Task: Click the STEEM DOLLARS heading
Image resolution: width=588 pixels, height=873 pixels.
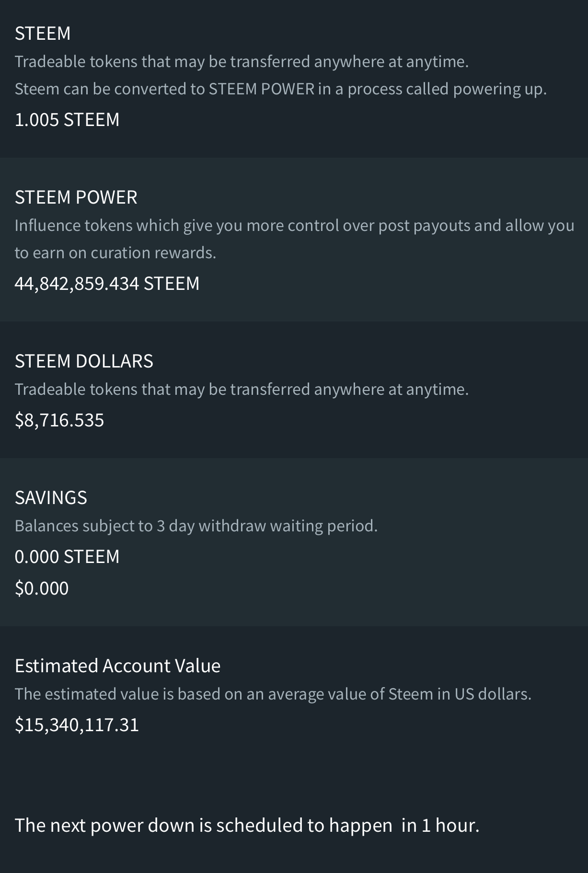Action: (x=84, y=361)
